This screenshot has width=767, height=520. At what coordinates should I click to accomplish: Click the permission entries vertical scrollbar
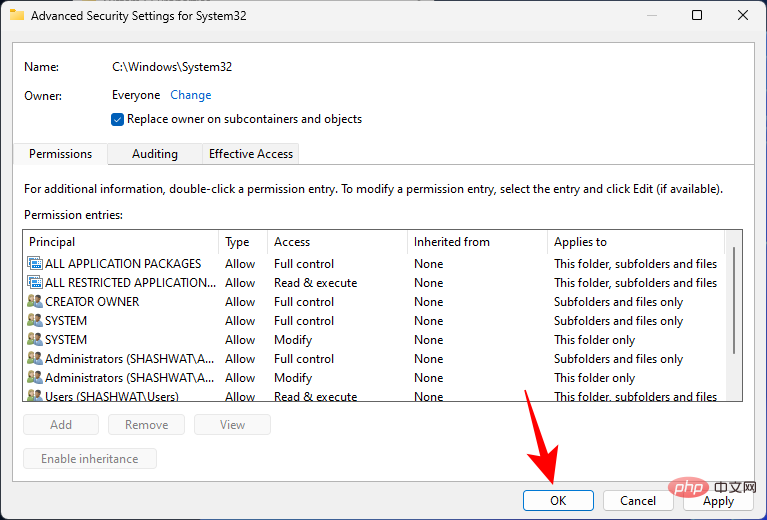pos(735,300)
